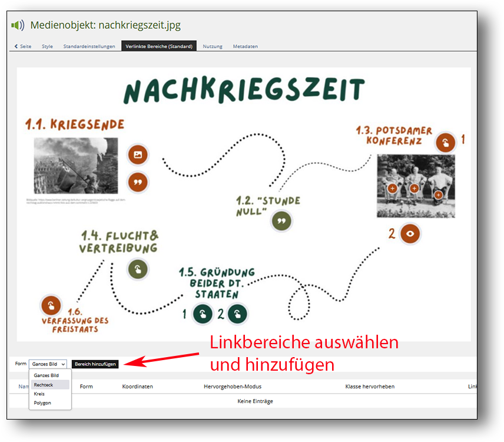Screen dimensions: 504x442
Task: Click the eye icon labeled 2
Action: [x=410, y=234]
